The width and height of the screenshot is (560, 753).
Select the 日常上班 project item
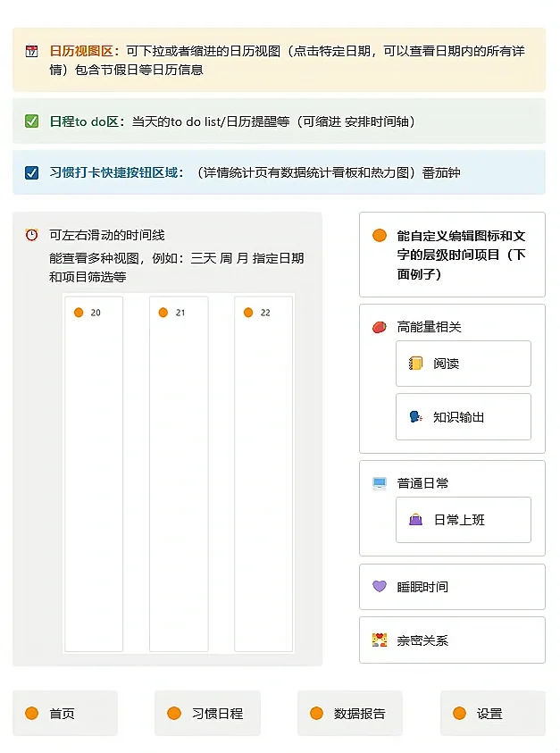click(x=464, y=520)
